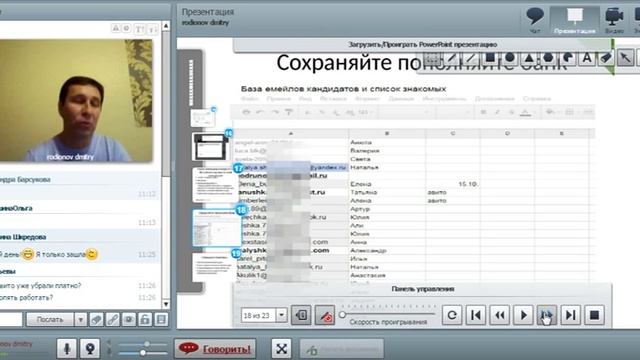Open slide thumbnail 16

210,146
